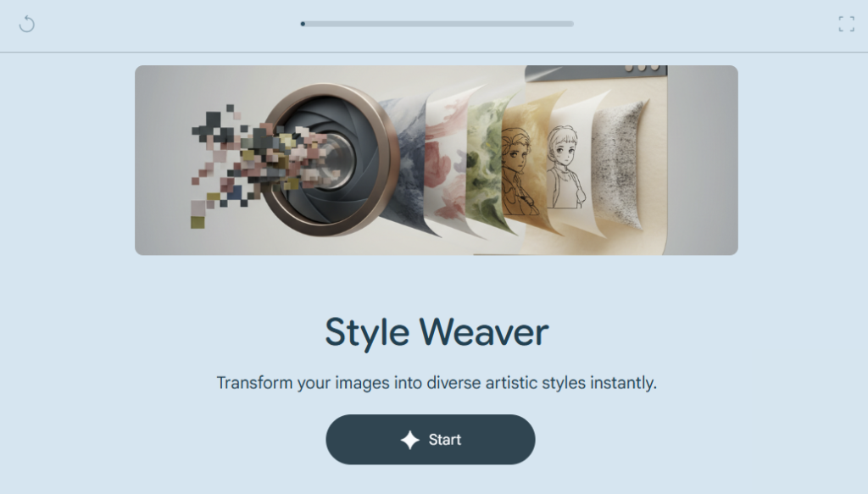The height and width of the screenshot is (494, 868).
Task: Click the three dots on banner window frame
Action: 642,68
